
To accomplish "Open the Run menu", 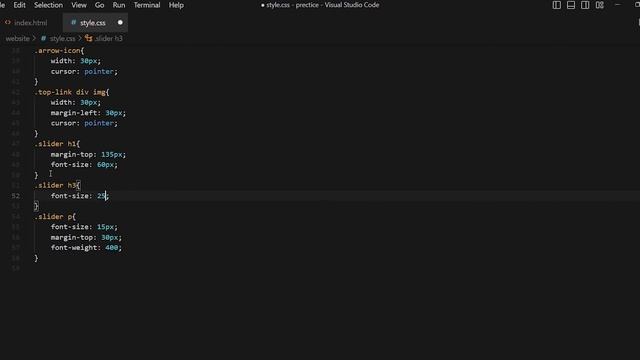I will point(119,5).
